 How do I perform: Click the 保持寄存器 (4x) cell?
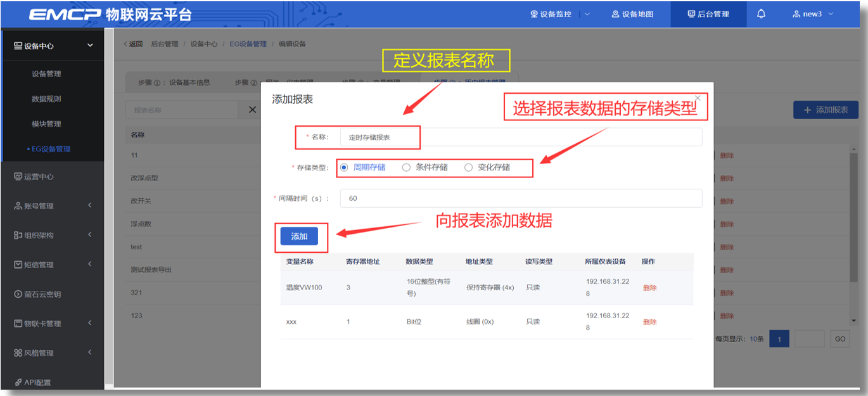click(x=490, y=288)
